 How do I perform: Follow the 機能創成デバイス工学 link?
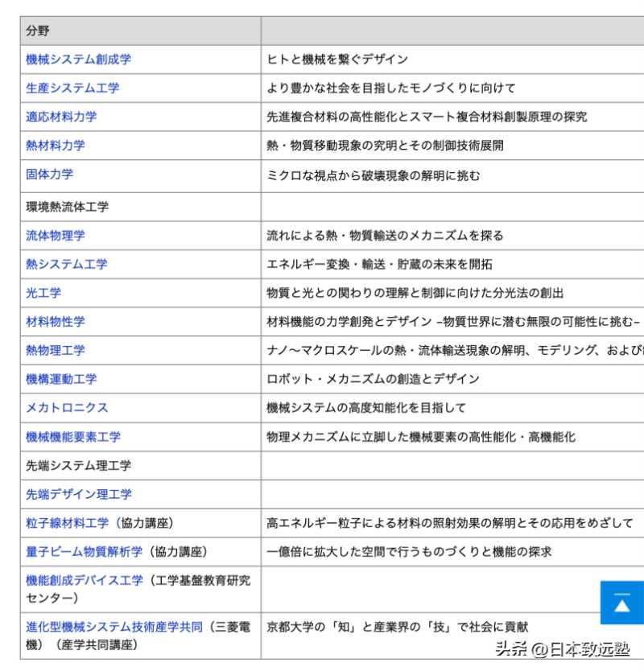85,580
